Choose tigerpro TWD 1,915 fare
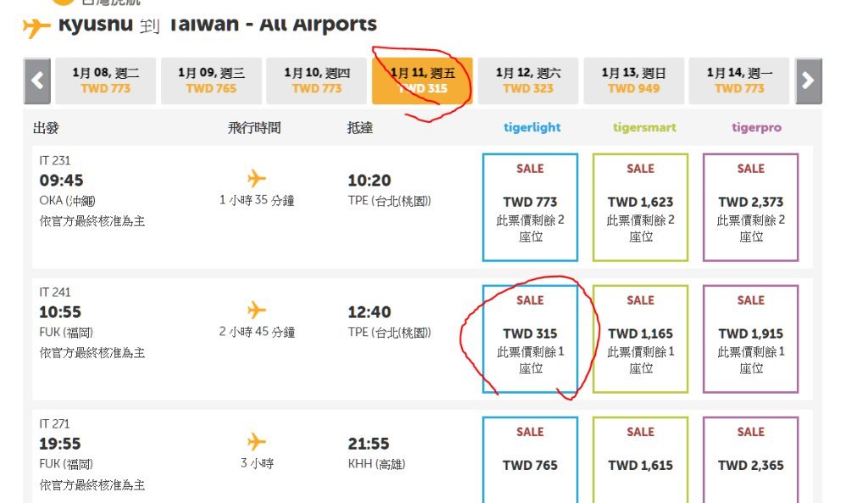This screenshot has height=503, width=868. [x=751, y=339]
